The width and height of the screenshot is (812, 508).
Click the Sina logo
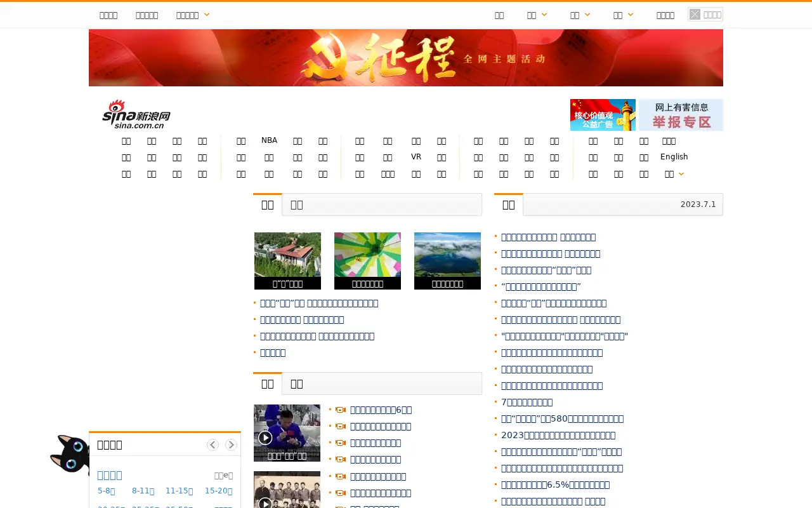click(x=136, y=114)
